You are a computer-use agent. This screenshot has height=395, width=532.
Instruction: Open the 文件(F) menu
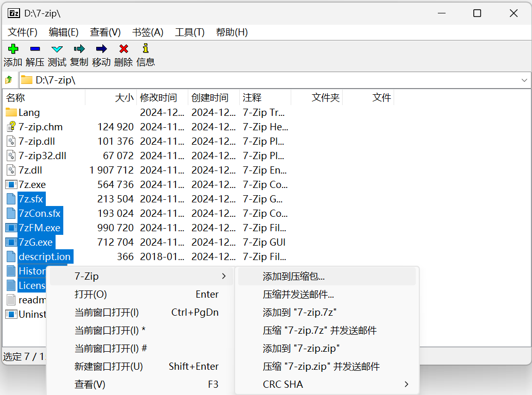23,32
